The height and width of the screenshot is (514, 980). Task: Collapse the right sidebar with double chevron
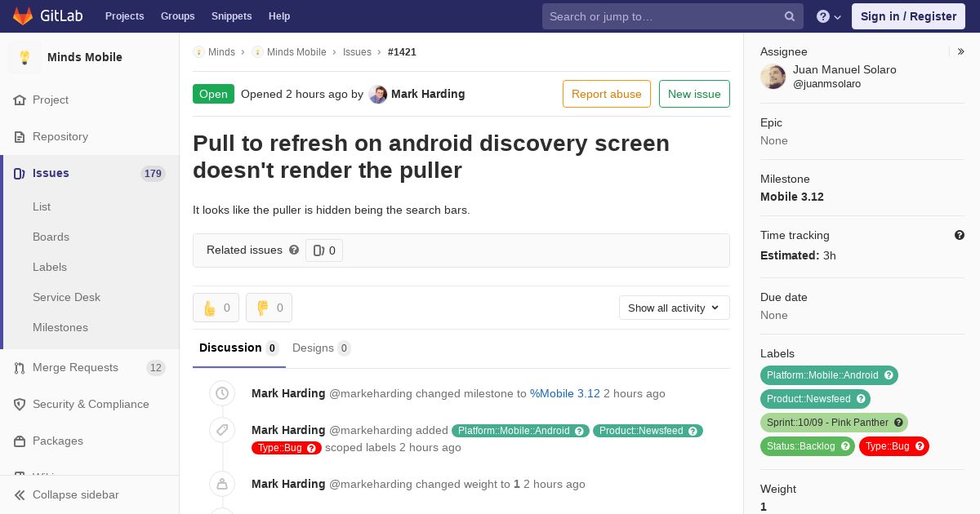pyautogui.click(x=961, y=51)
